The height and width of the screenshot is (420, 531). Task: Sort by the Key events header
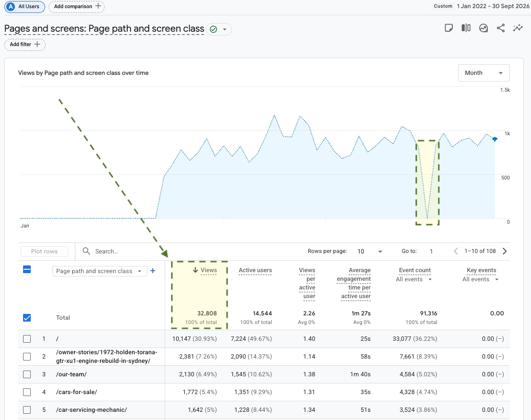coord(481,270)
